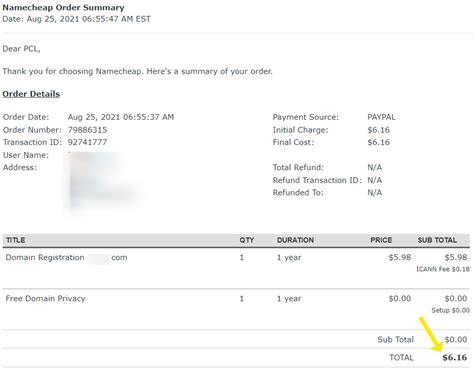Image resolution: width=474 pixels, height=368 pixels.
Task: Click the DURATION column header
Action: click(295, 240)
